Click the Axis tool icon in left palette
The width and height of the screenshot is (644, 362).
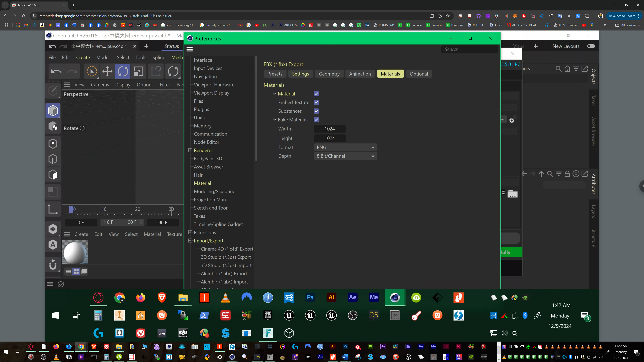pos(53,209)
